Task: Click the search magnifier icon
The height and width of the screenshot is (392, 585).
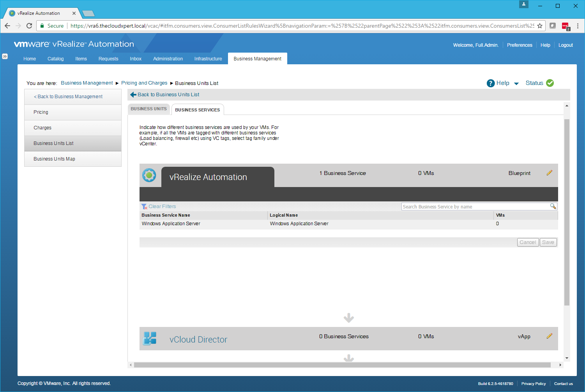Action: point(553,206)
